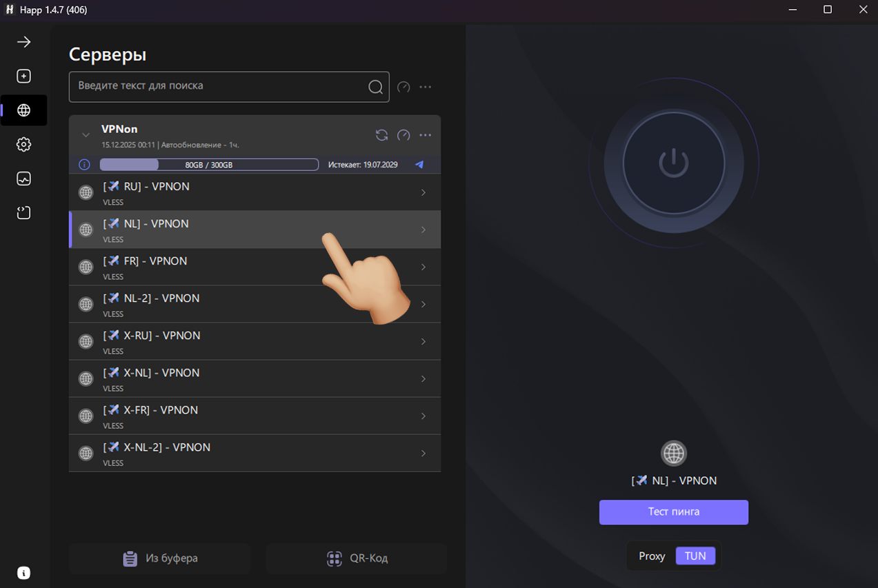The image size is (878, 588).
Task: Open the Telegram arrow icon near expiry date
Action: (419, 165)
